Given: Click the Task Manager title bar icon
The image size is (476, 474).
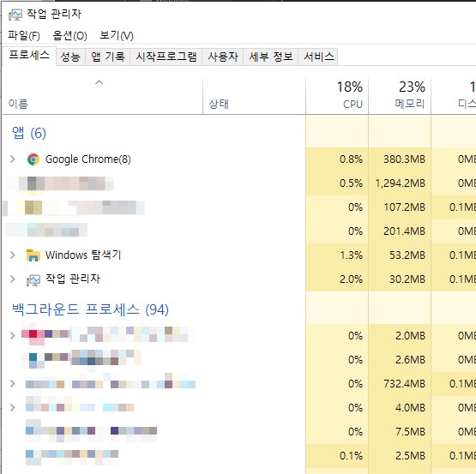Looking at the screenshot, I should (x=15, y=15).
